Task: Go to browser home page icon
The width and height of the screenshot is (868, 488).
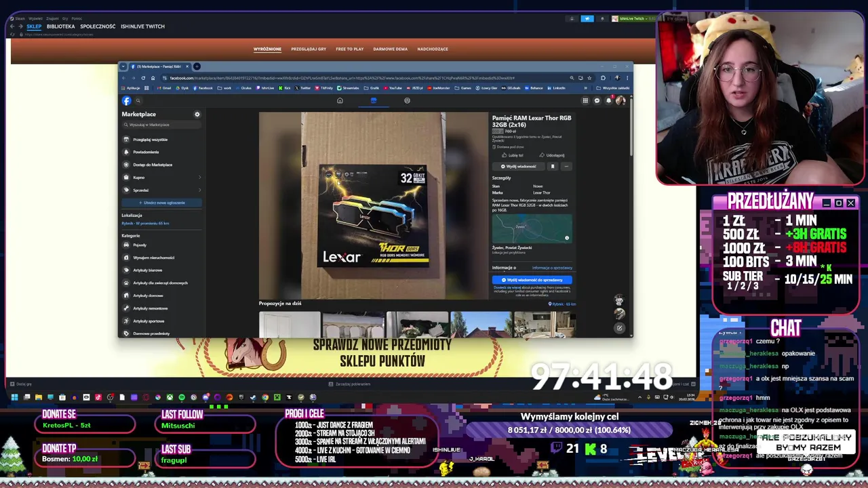Action: (x=153, y=78)
